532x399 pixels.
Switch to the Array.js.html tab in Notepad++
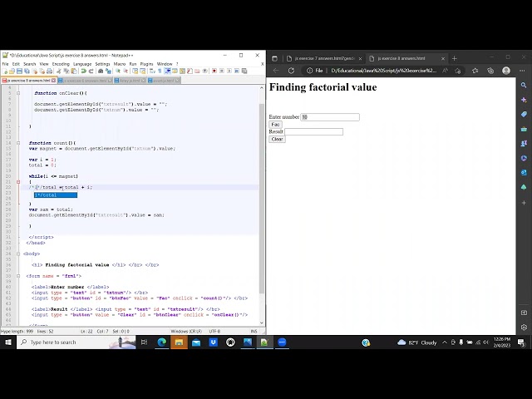tap(130, 81)
